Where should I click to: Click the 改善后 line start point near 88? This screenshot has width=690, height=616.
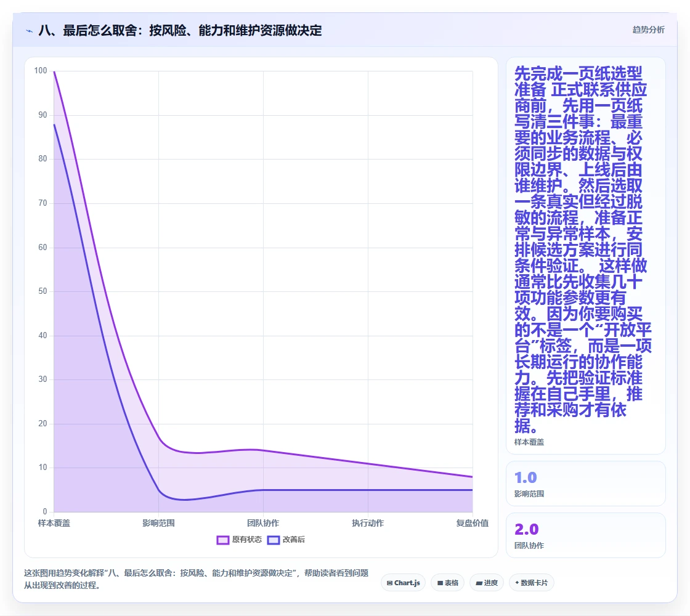(x=54, y=124)
